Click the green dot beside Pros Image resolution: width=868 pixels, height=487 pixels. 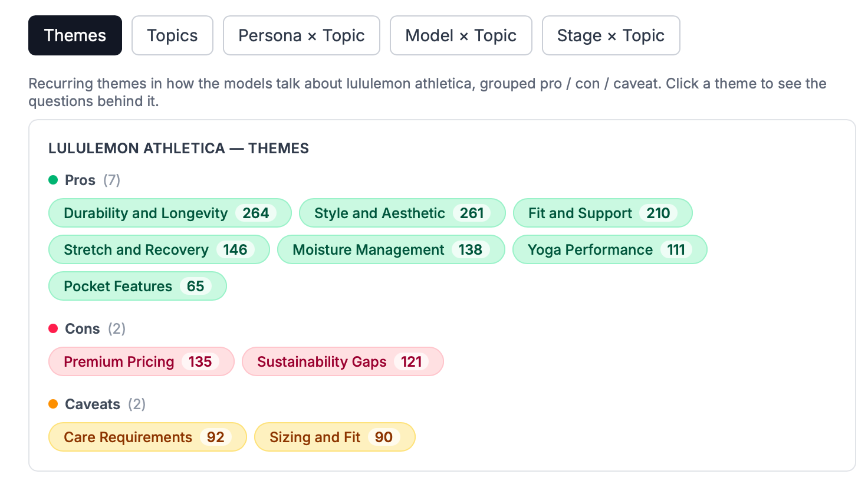coord(53,180)
